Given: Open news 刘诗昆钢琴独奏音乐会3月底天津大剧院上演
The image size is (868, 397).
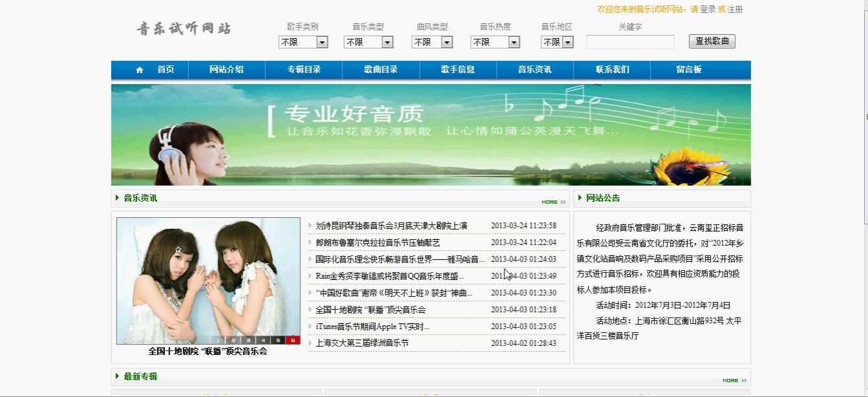Looking at the screenshot, I should tap(391, 226).
